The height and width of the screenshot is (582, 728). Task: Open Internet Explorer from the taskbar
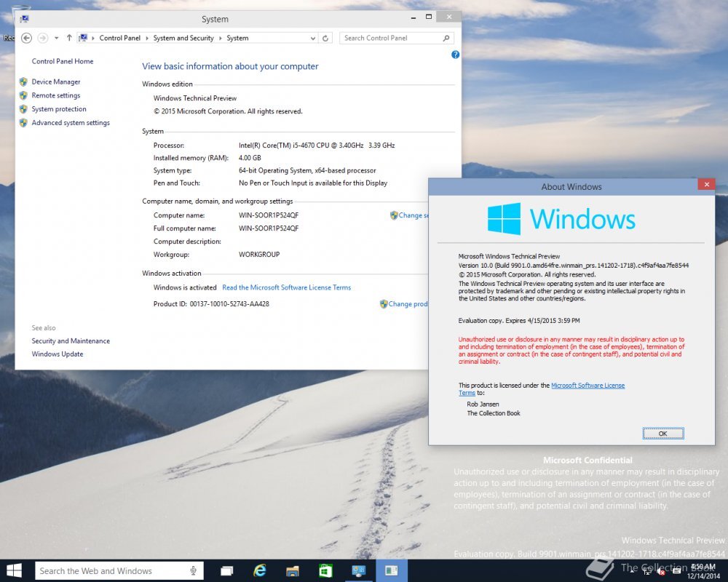tap(258, 570)
